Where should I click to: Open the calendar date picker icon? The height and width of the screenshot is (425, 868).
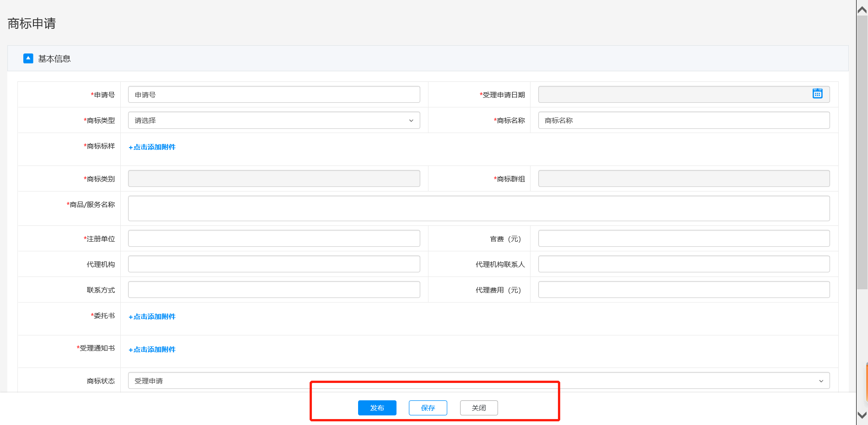pyautogui.click(x=817, y=94)
